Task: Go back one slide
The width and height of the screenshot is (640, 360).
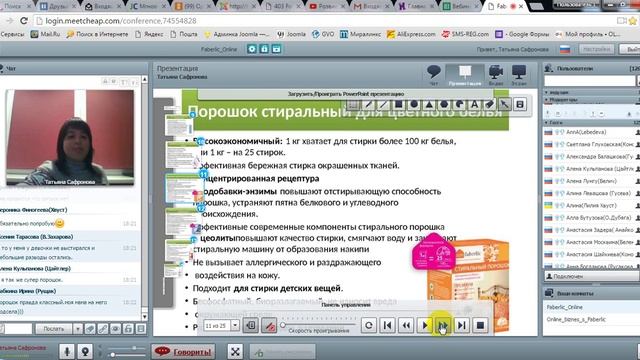Action: coord(406,325)
